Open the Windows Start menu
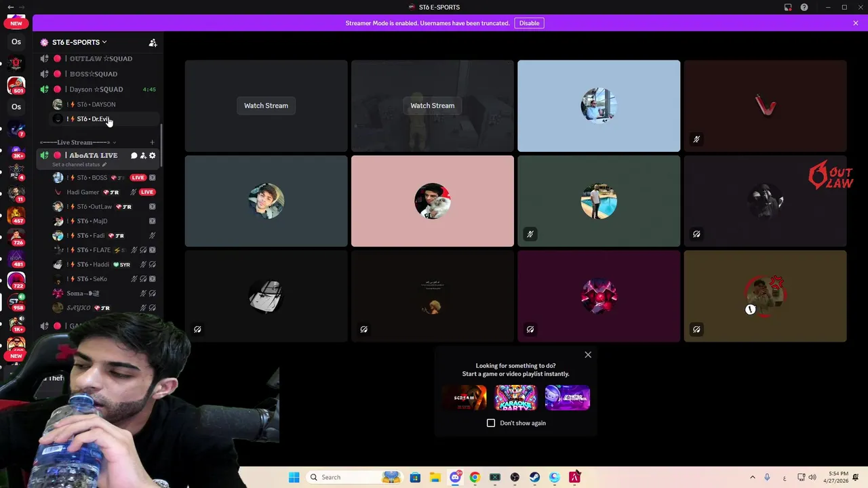The width and height of the screenshot is (868, 488). click(x=294, y=477)
